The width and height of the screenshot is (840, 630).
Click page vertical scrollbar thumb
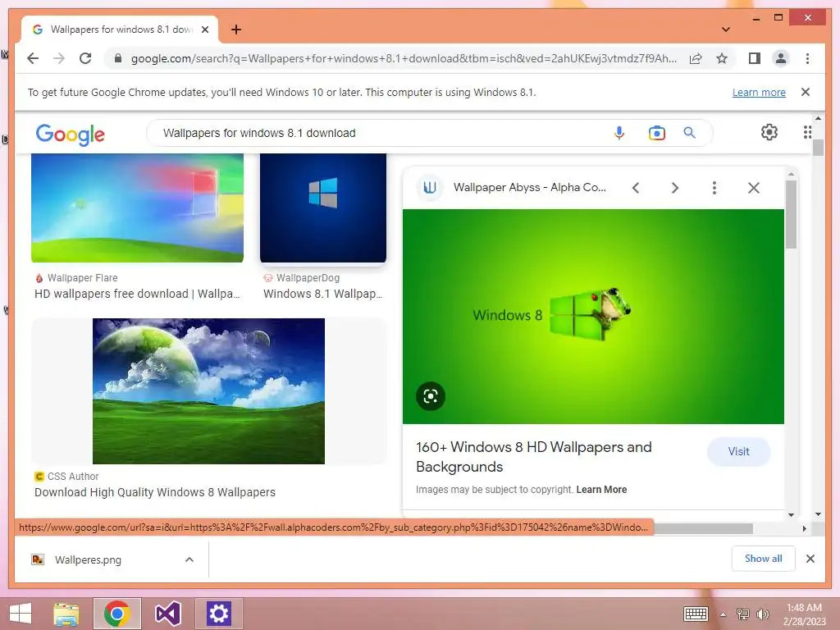click(x=818, y=148)
